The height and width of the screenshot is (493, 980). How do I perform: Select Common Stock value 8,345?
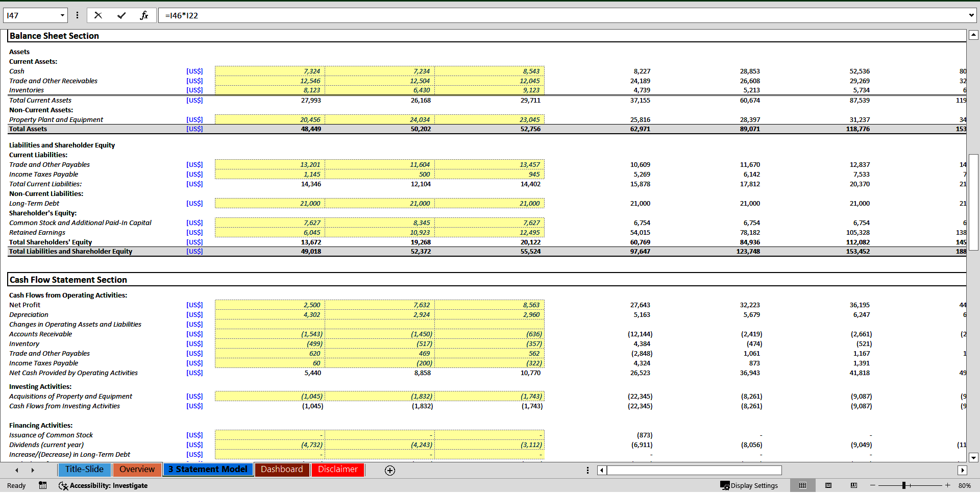(380, 223)
